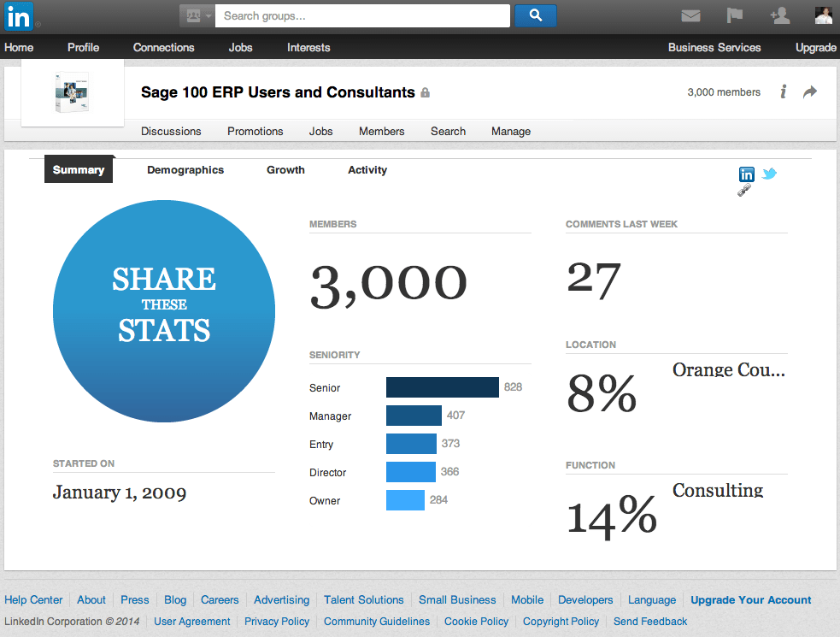Open the messages envelope icon
The image size is (840, 637).
pos(690,16)
